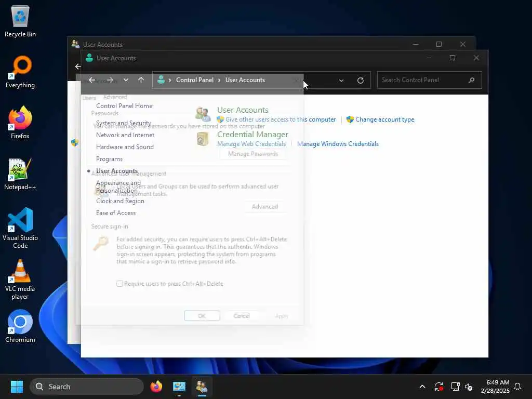Open Ease of Access category
Image resolution: width=532 pixels, height=399 pixels.
pyautogui.click(x=116, y=212)
